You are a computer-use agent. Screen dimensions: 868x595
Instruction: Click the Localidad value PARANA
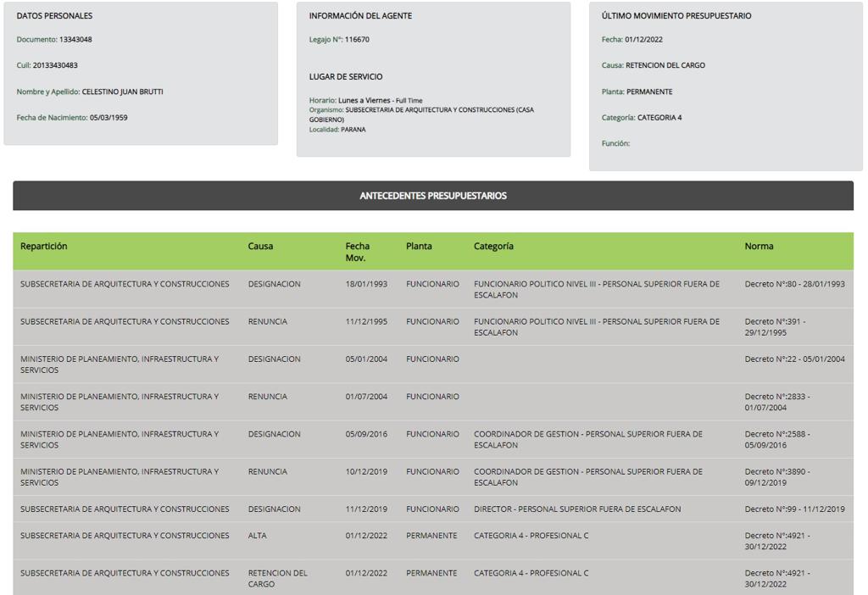point(353,130)
